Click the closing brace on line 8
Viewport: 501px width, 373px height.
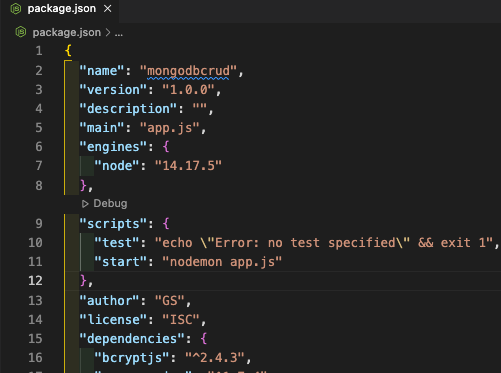(83, 185)
